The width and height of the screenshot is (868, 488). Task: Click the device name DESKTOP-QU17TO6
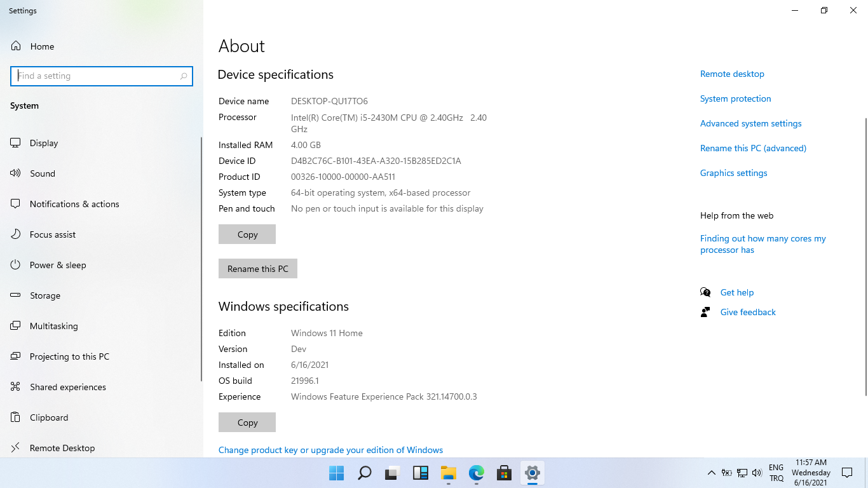[x=329, y=101]
